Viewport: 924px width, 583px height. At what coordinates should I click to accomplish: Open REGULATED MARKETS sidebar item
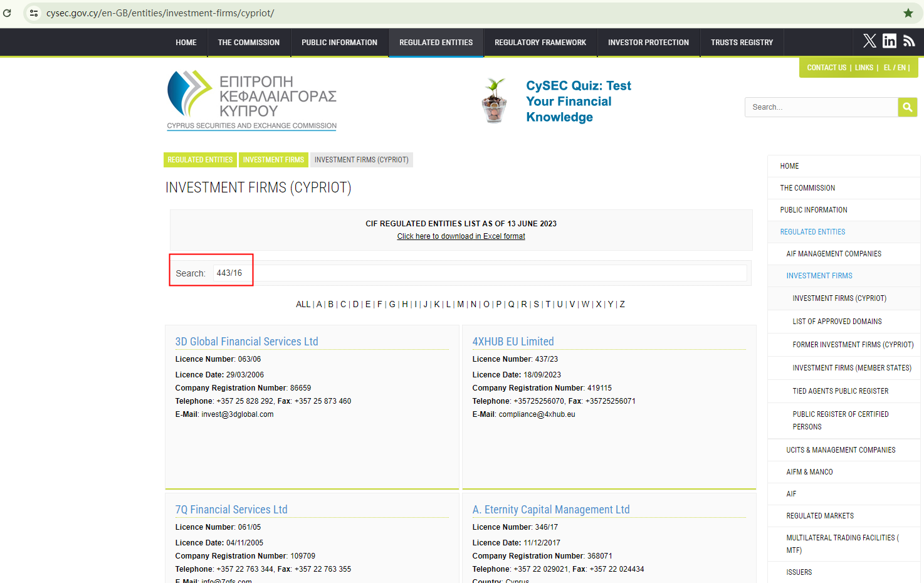coord(844,516)
